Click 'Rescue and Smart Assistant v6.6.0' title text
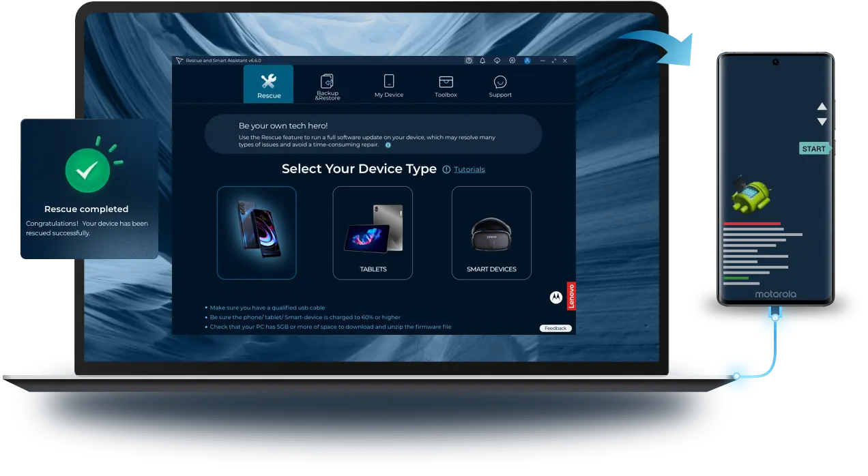This screenshot has height=476, width=868. click(224, 61)
